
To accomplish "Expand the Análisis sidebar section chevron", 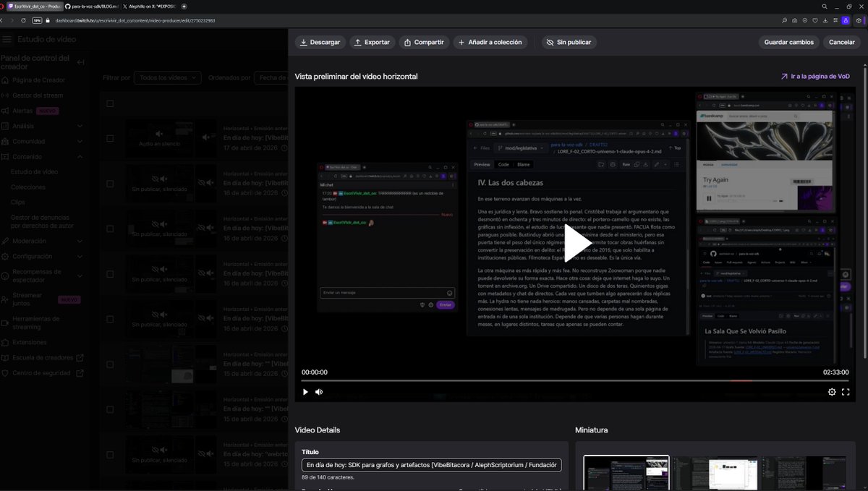I will click(x=80, y=126).
